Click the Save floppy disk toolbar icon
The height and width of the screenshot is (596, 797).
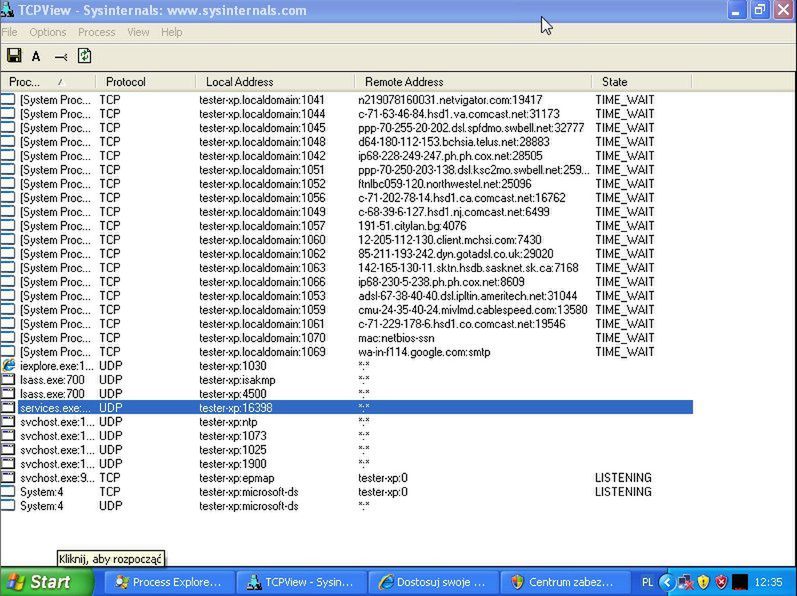tap(14, 55)
